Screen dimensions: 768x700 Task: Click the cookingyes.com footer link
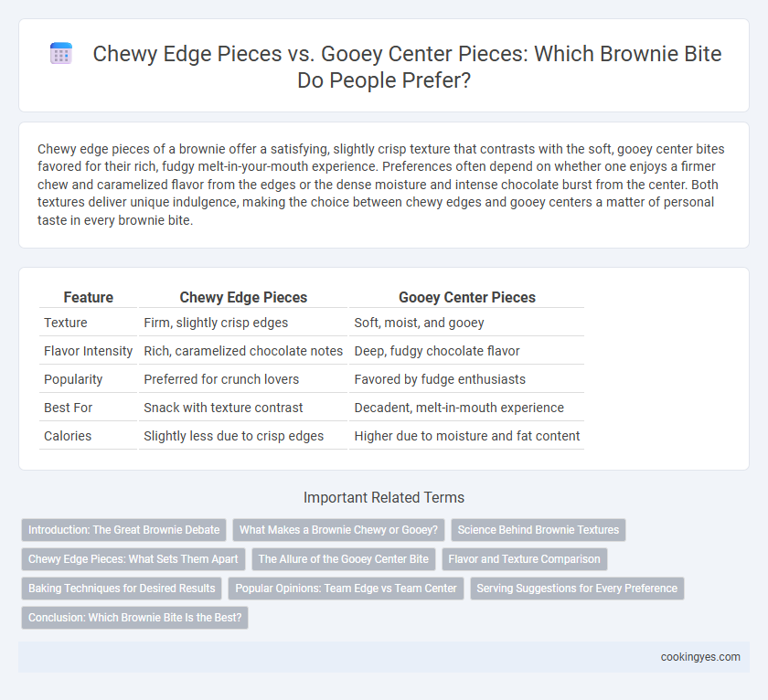(x=700, y=657)
